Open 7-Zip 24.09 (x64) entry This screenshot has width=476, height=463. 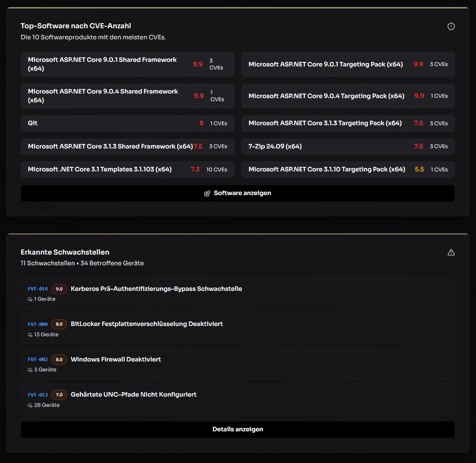[348, 147]
